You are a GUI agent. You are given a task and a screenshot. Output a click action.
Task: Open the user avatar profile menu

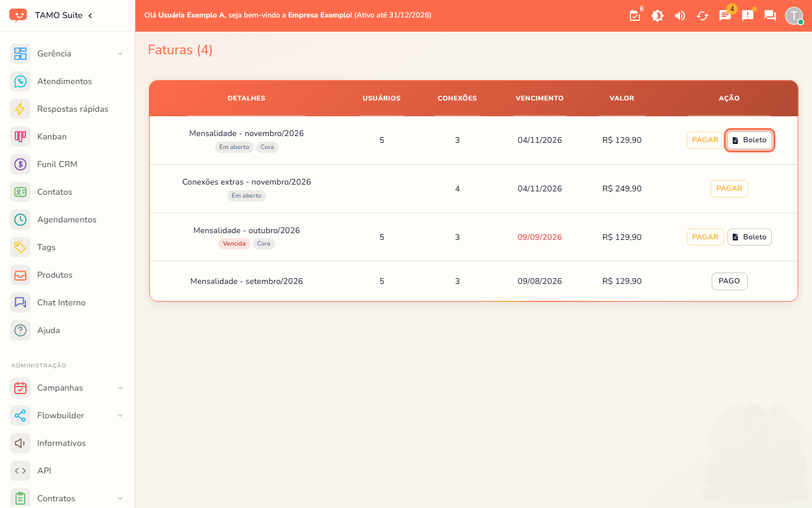point(794,16)
